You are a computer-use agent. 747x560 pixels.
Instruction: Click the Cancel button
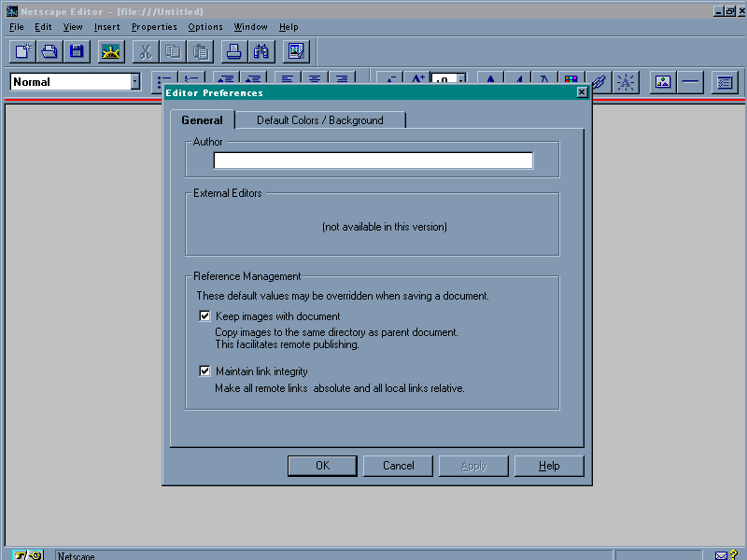tap(398, 466)
